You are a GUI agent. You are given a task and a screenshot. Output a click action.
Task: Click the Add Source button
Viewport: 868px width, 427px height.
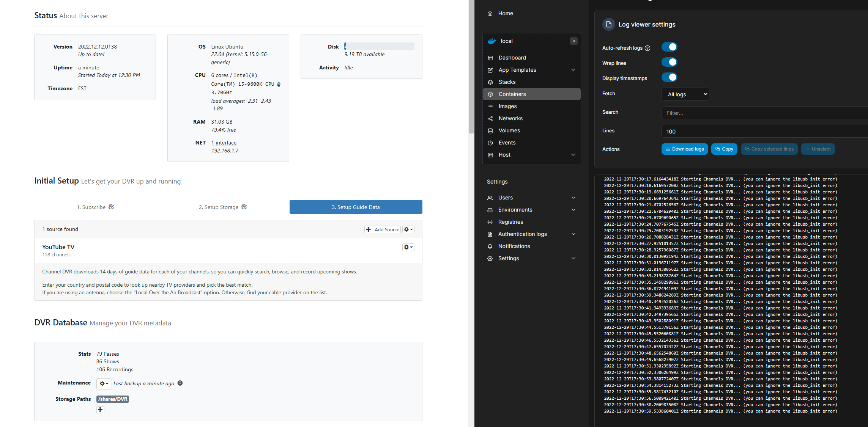coord(383,229)
